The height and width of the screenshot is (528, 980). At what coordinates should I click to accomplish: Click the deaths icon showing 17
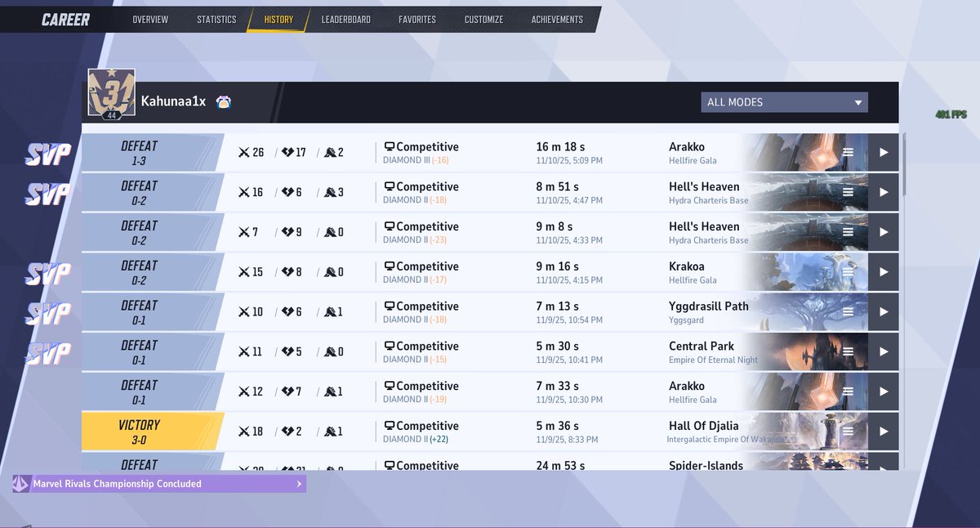[x=287, y=152]
